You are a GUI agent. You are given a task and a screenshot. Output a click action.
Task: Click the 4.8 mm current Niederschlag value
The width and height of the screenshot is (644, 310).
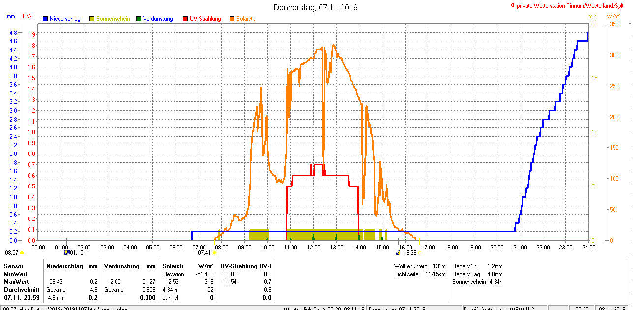pos(56,298)
